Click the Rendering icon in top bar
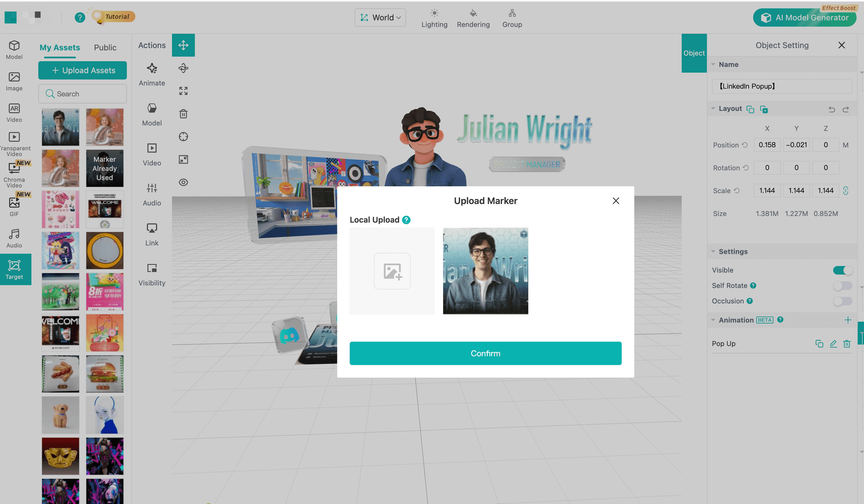This screenshot has width=864, height=504. (x=473, y=17)
